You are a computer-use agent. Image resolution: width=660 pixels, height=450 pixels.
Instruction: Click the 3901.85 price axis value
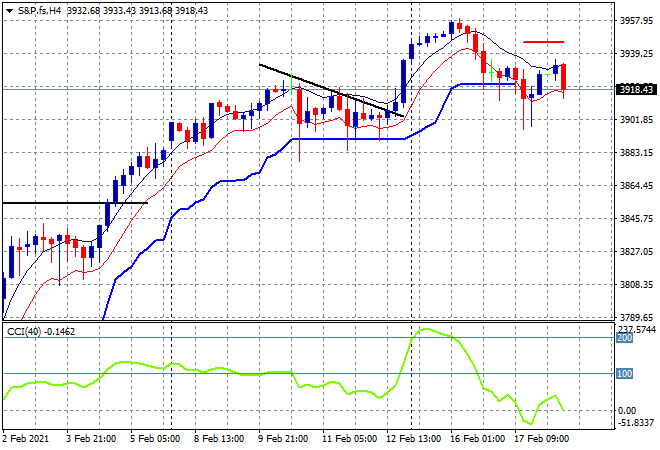(x=636, y=120)
